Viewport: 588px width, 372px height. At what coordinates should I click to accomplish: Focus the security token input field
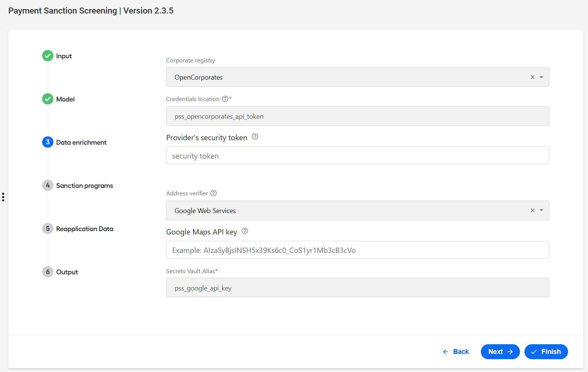358,156
